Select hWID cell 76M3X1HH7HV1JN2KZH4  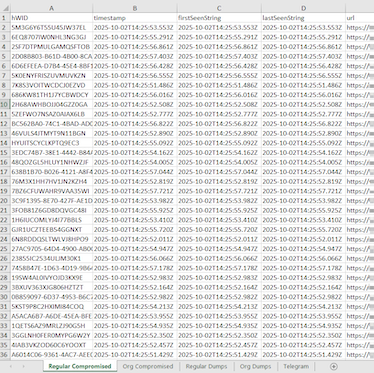(x=51, y=181)
